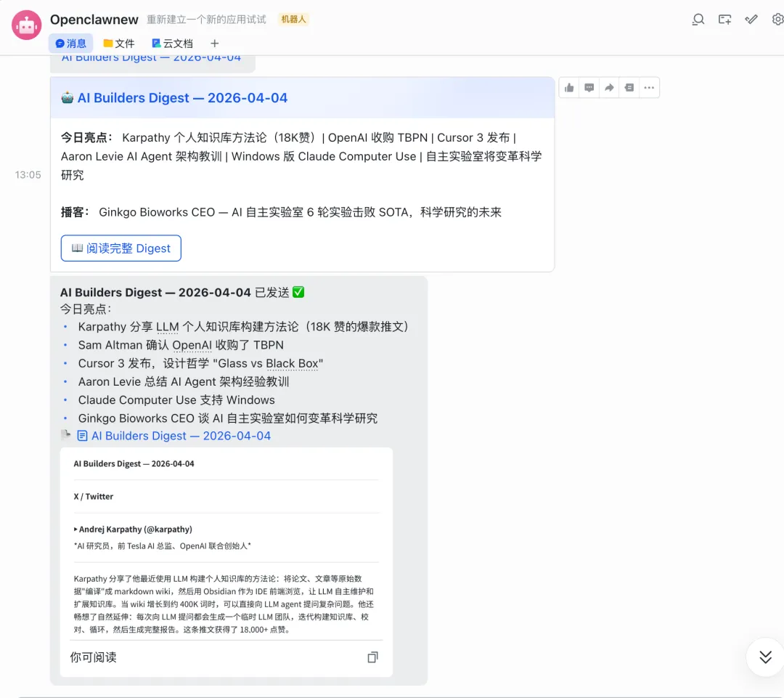Click the Aaron Levie 总结 AI Agent bullet
The width and height of the screenshot is (784, 698).
click(184, 382)
